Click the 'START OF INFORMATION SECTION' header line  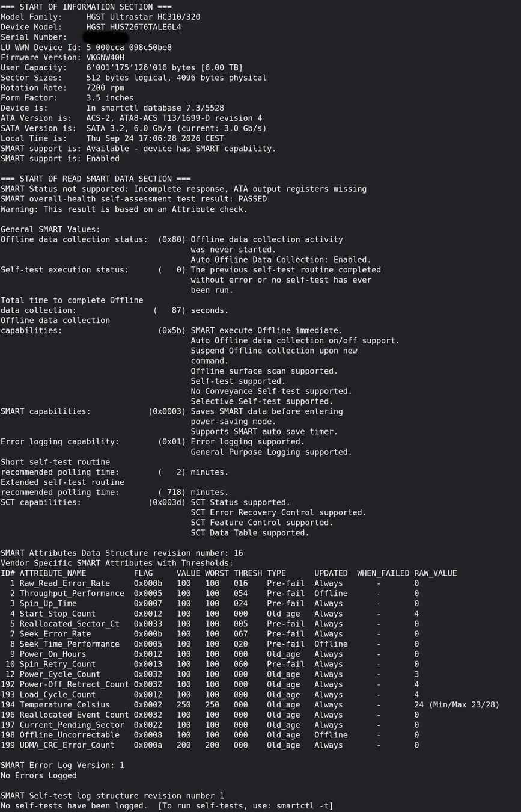(x=86, y=7)
